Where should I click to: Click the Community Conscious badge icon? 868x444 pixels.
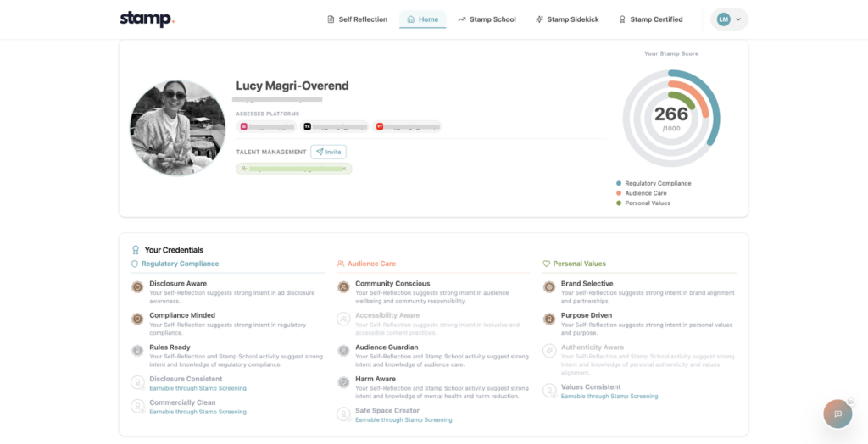[x=343, y=286]
